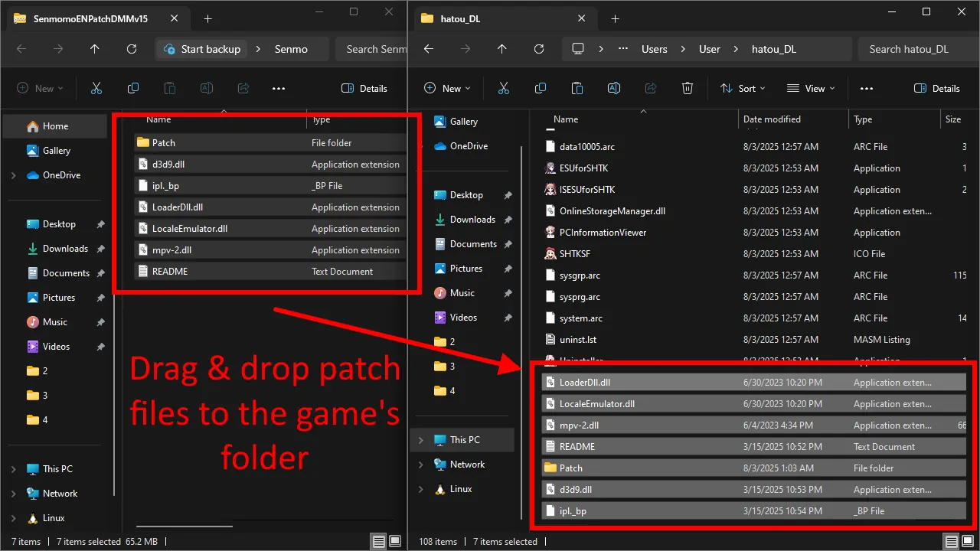Go up one level in SenmomoENPatch window
Image resolution: width=980 pixels, height=551 pixels.
[95, 49]
